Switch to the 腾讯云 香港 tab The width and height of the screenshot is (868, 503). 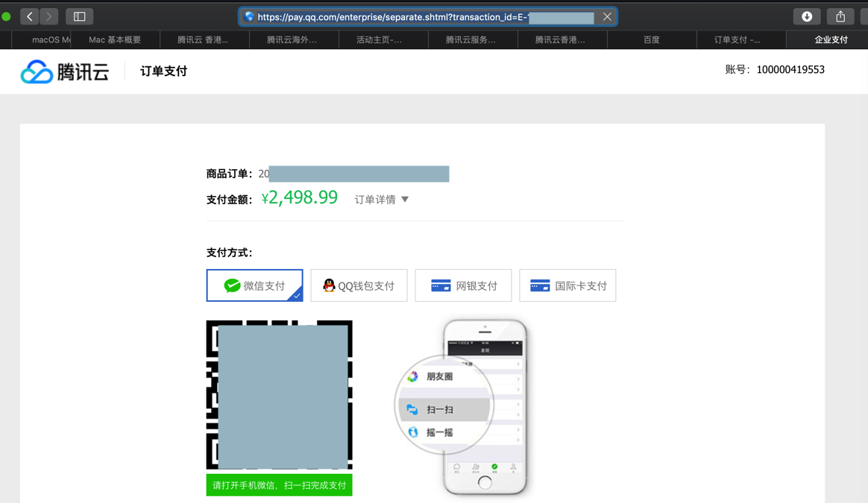pos(204,39)
